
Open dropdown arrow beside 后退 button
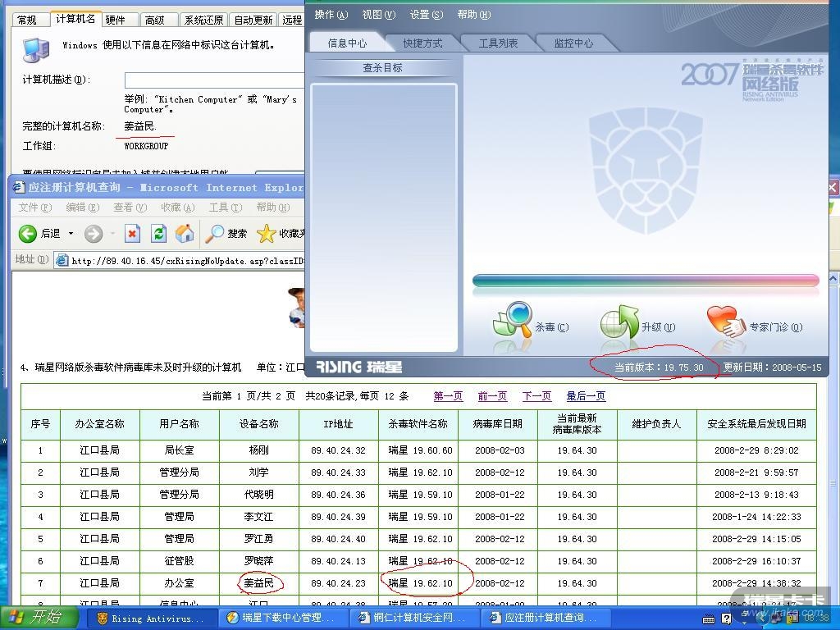71,234
